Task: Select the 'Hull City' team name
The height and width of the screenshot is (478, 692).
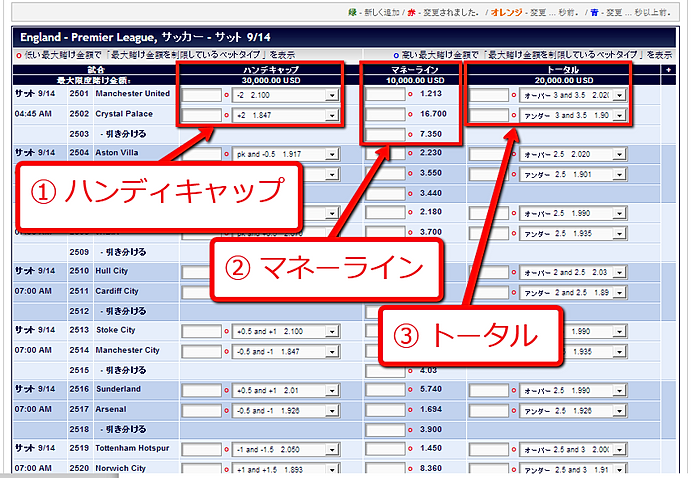Action: click(x=112, y=271)
